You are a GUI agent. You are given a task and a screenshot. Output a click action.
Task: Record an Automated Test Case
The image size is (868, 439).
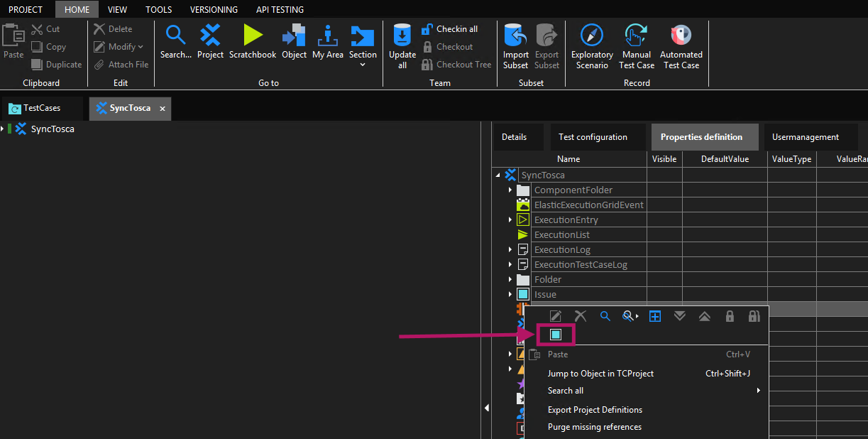pyautogui.click(x=681, y=36)
